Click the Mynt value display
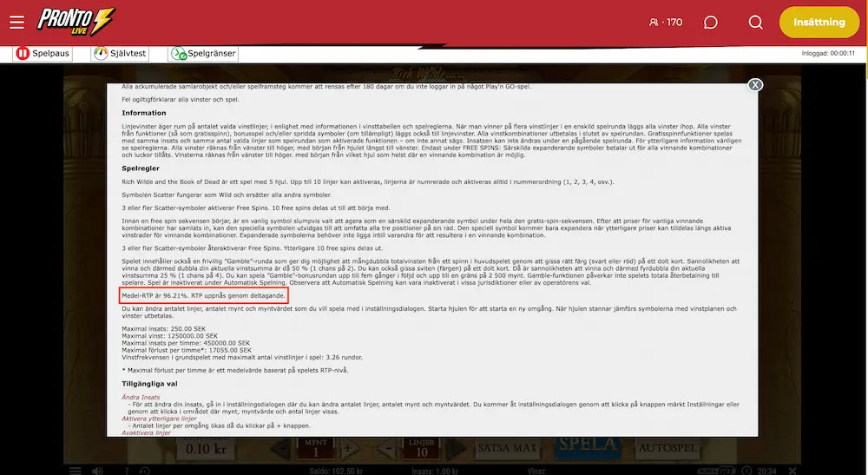This screenshot has height=475, width=868. 316,448
